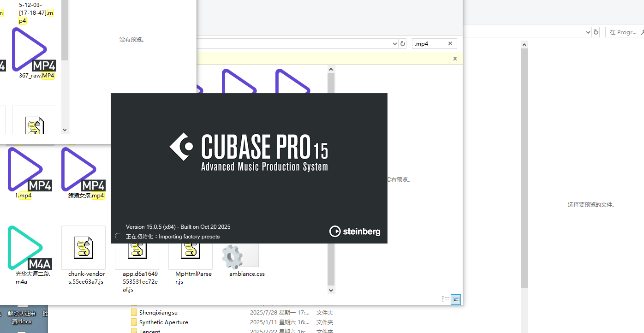The height and width of the screenshot is (333, 644).
Task: Click the date 2025/7/28 in Shenqixiangsu row
Action: pyautogui.click(x=280, y=313)
